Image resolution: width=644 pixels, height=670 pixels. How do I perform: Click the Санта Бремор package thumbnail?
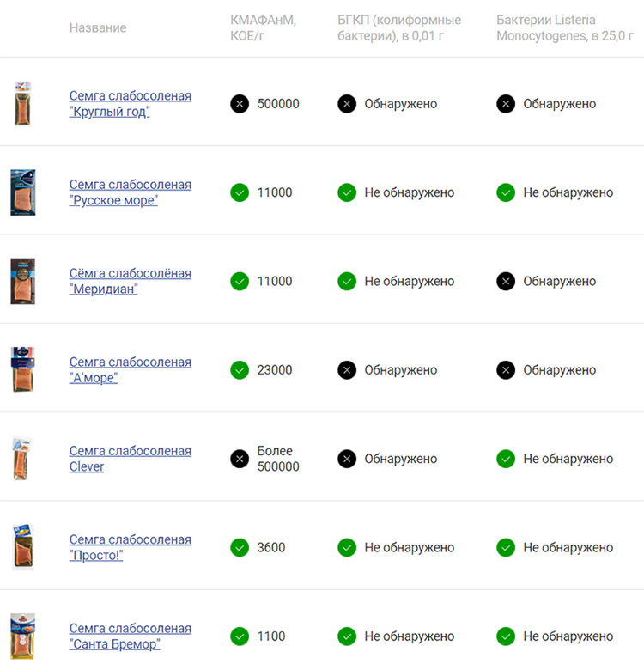[22, 636]
